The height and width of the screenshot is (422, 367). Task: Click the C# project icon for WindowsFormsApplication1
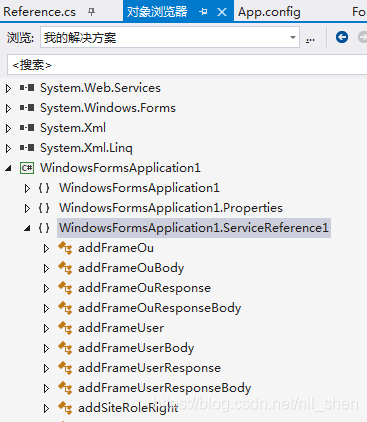point(27,168)
